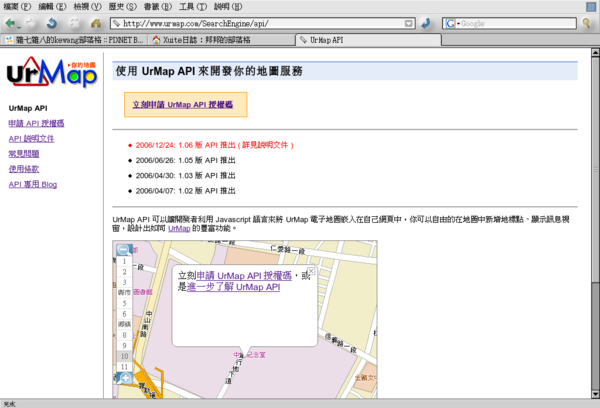The image size is (600, 408).
Task: Open the 工具 (T) menu
Action: click(193, 7)
